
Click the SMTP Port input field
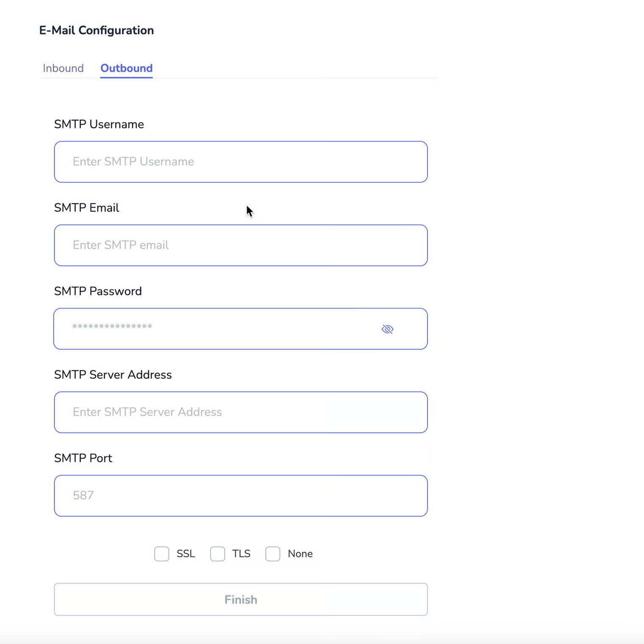(240, 496)
